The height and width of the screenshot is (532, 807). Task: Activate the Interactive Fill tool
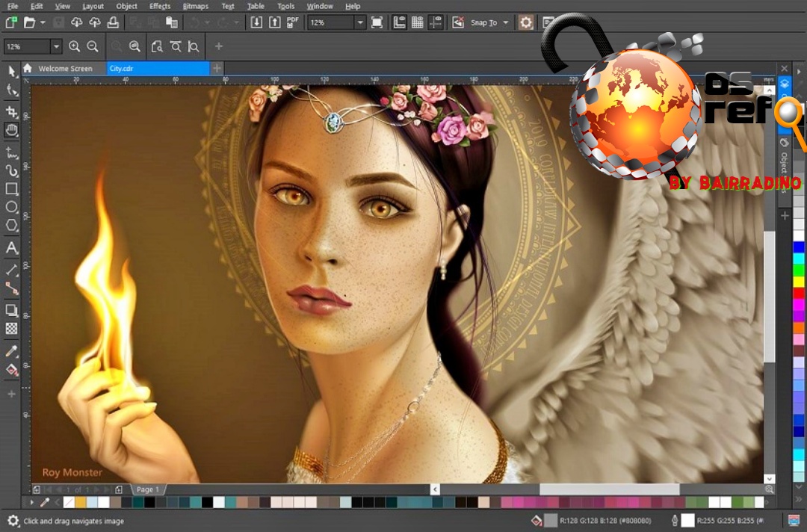tap(11, 369)
